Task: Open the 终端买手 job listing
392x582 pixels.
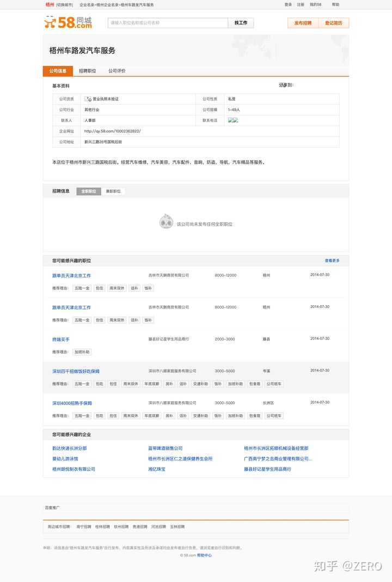Action: 61,339
